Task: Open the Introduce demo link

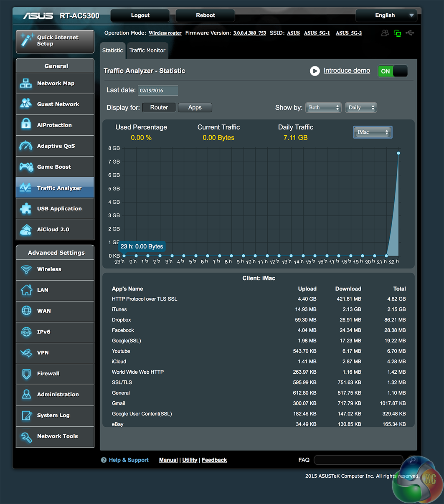Action: 347,71
